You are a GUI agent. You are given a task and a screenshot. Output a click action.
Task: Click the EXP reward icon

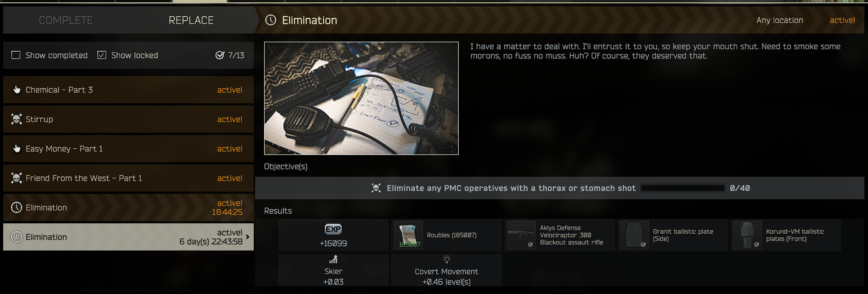click(x=333, y=229)
